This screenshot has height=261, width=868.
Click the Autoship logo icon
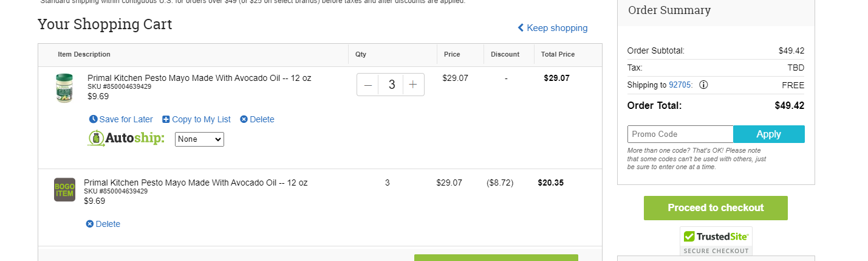pos(96,139)
